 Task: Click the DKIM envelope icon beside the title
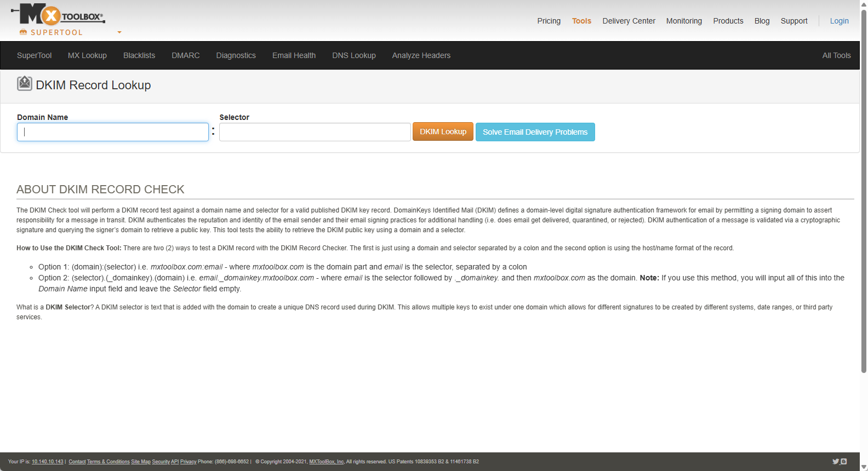[25, 84]
